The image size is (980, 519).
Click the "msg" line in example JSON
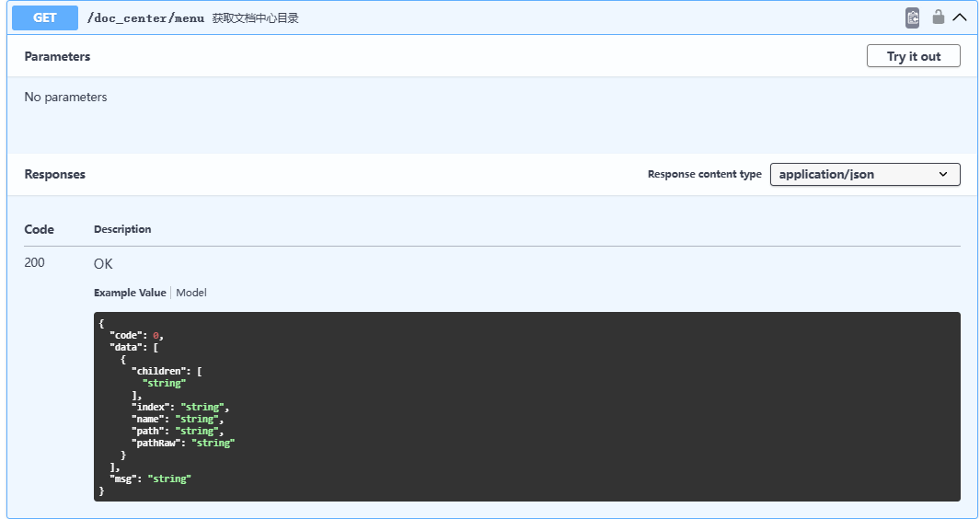pos(150,479)
